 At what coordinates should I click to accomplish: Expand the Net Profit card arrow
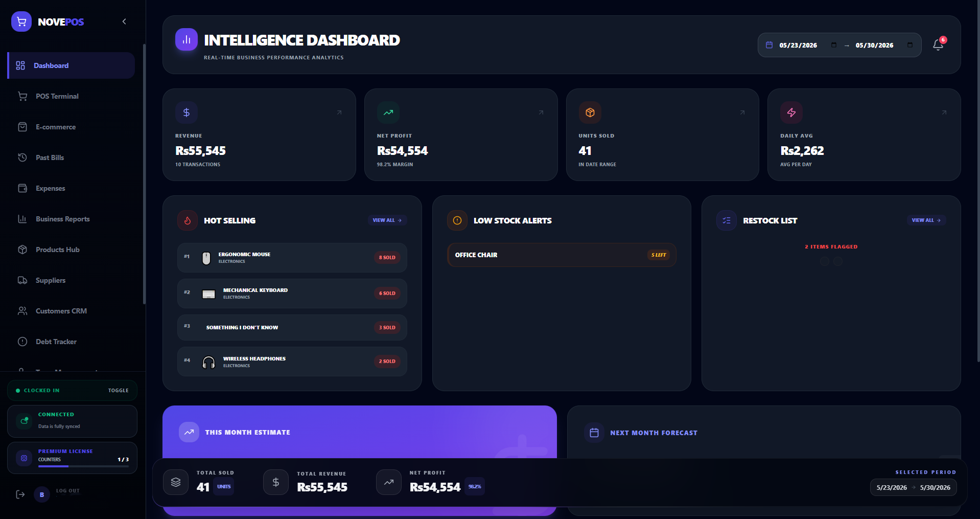point(541,112)
